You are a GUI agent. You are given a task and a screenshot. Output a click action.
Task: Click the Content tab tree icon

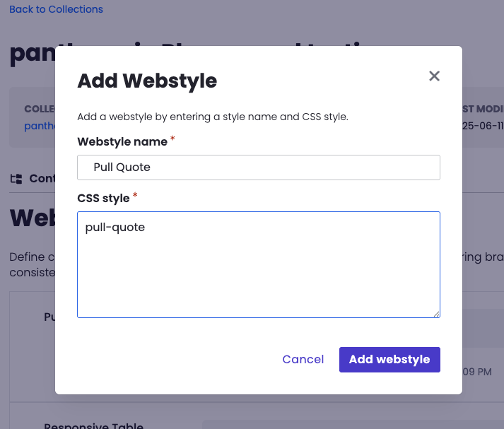[16, 179]
